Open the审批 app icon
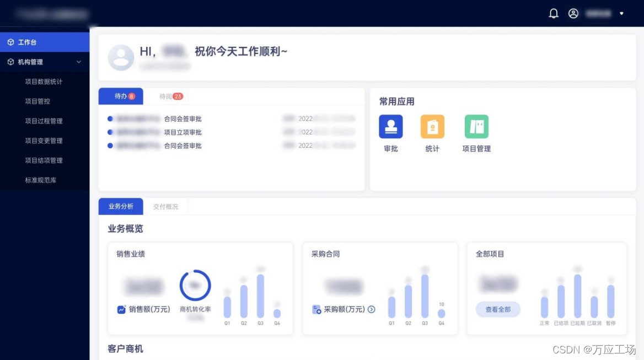The image size is (644, 360). tap(390, 126)
